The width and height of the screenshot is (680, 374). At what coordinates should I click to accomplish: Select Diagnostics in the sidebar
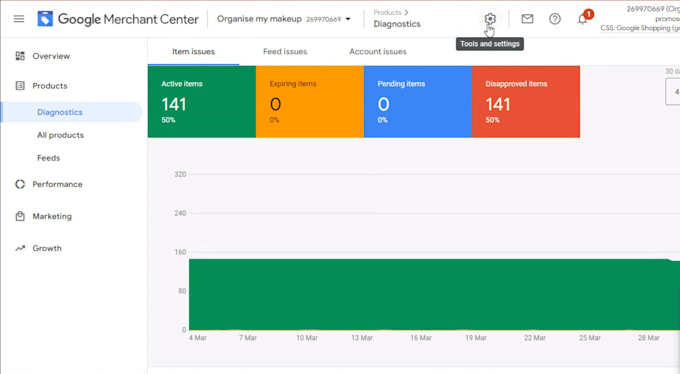[x=59, y=112]
